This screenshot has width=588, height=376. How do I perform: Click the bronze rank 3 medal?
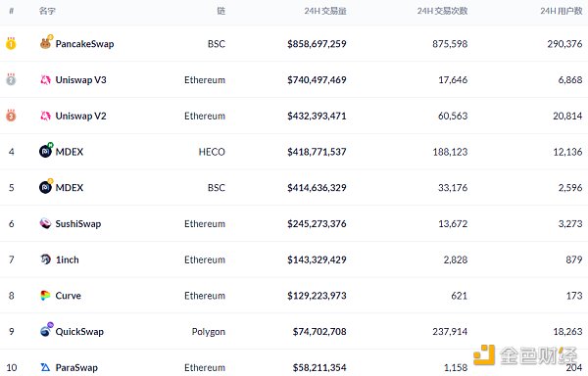[11, 116]
